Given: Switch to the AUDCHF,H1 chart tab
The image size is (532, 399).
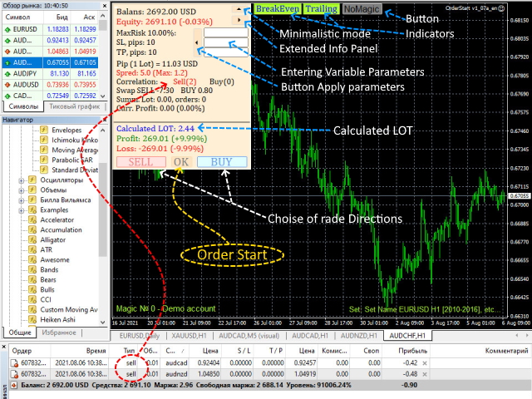Looking at the screenshot, I should pyautogui.click(x=407, y=336).
